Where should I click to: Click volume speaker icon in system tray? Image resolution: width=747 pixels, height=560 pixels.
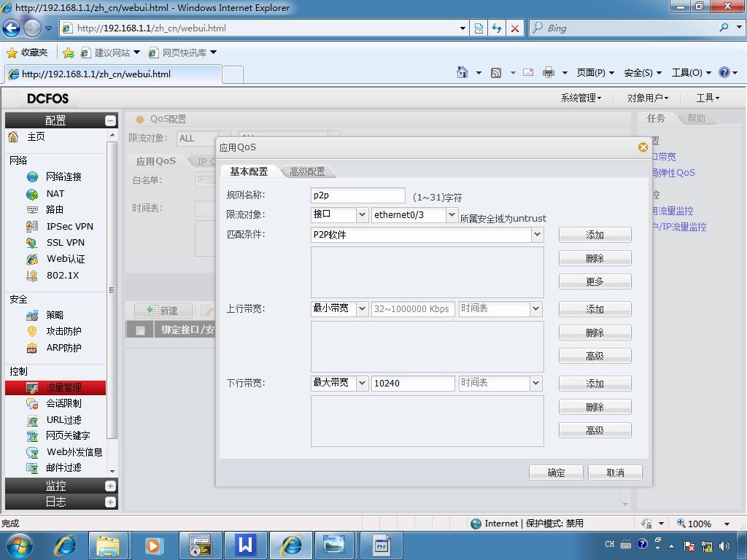tap(724, 546)
